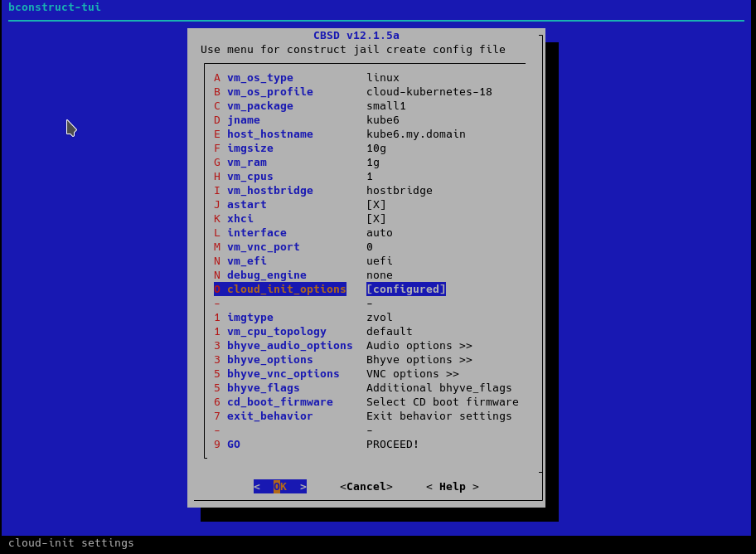This screenshot has height=554, width=756.
Task: Open the bhyve_flags entry
Action: [x=362, y=388]
